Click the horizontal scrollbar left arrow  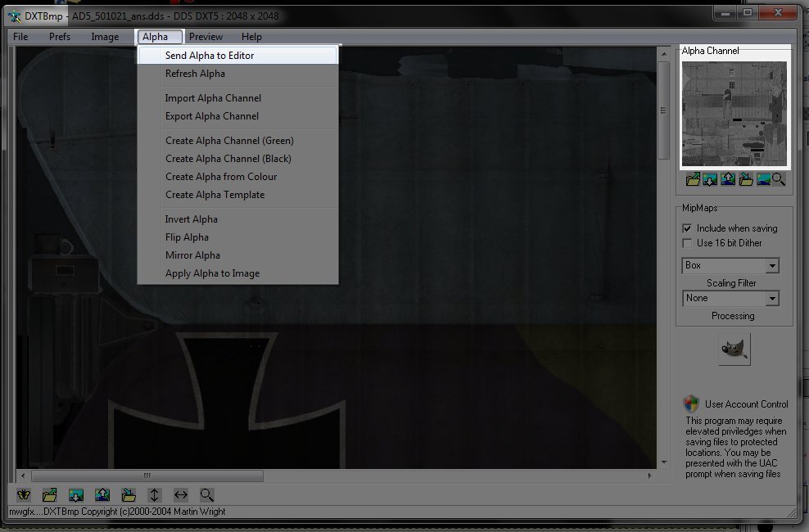click(x=23, y=476)
